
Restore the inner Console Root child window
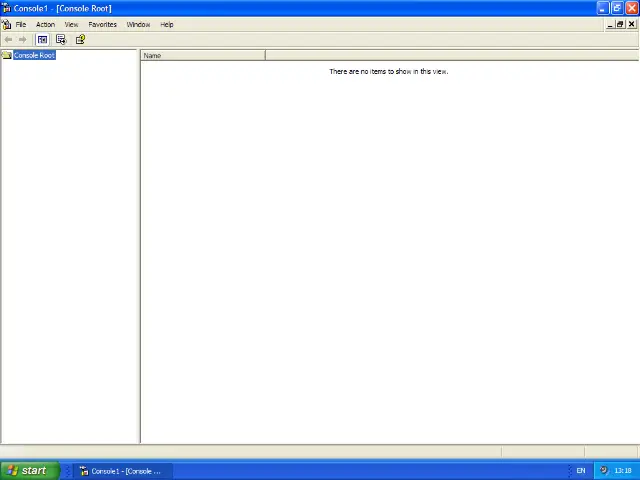point(620,24)
